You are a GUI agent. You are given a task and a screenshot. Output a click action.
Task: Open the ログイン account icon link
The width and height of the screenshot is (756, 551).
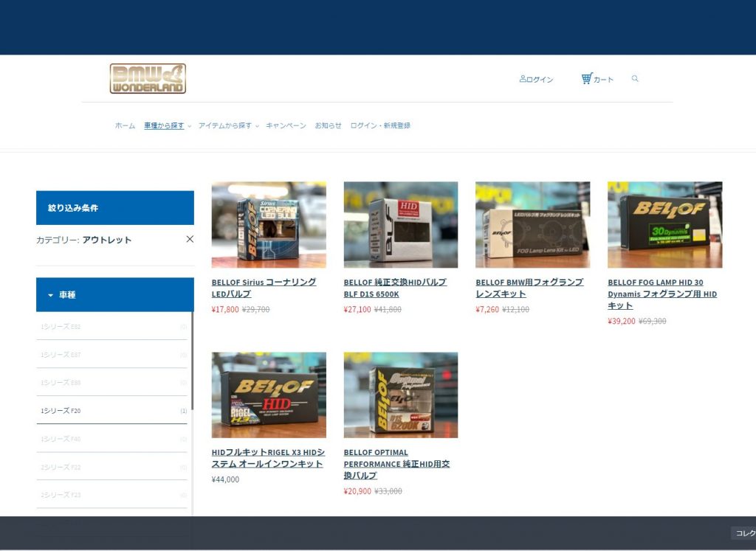click(536, 79)
